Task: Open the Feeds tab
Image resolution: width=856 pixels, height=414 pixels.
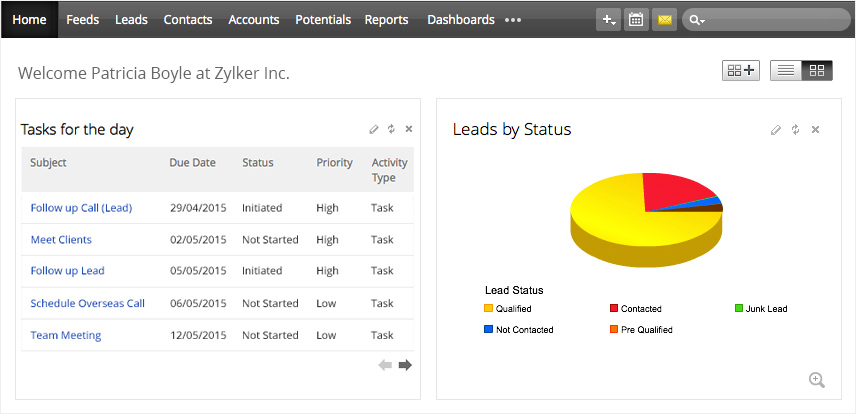Action: click(82, 20)
